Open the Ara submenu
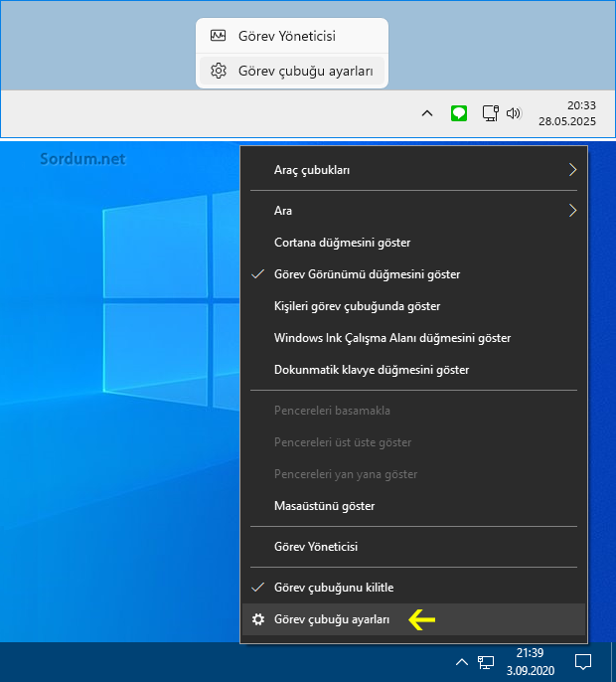 (x=413, y=211)
